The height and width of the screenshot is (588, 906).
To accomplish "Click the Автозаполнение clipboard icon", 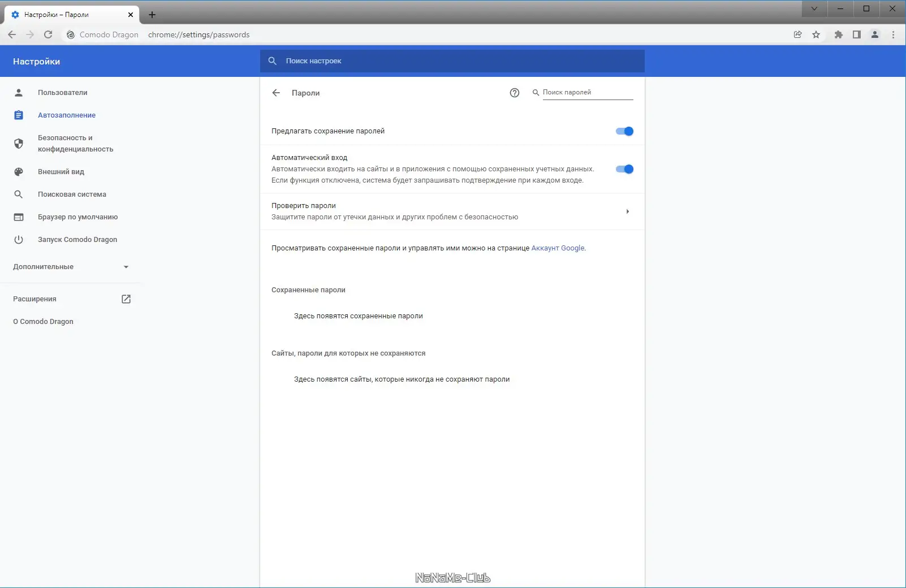I will pos(19,115).
